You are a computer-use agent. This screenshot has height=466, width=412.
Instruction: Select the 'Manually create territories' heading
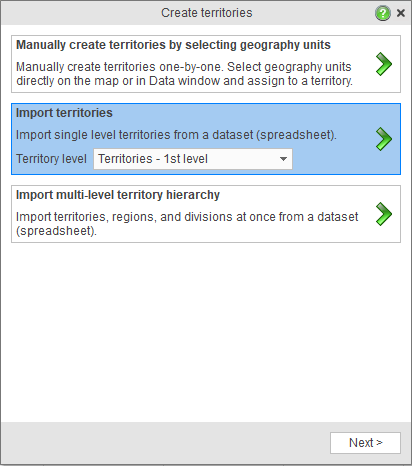173,45
